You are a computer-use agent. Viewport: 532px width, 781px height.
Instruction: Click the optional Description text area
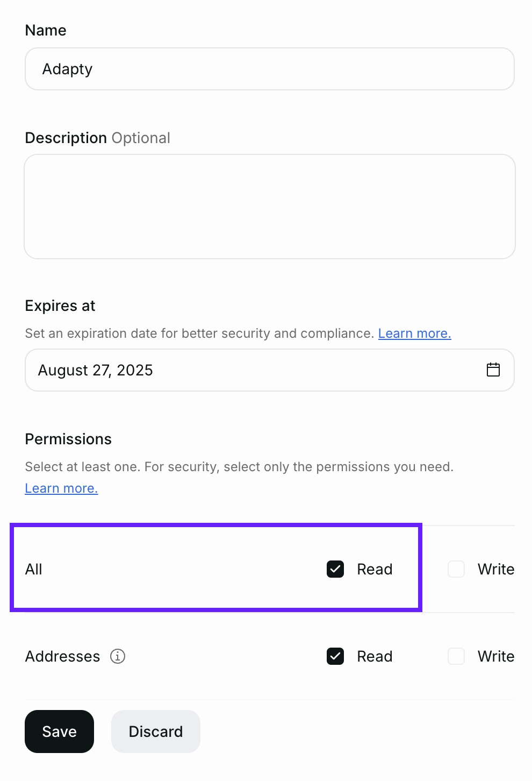tap(269, 207)
